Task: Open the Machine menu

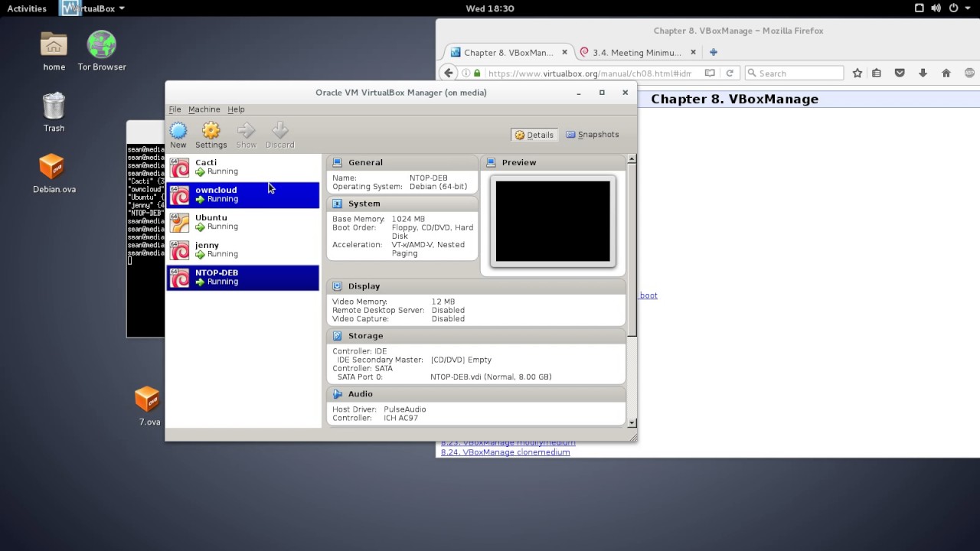Action: (x=204, y=109)
